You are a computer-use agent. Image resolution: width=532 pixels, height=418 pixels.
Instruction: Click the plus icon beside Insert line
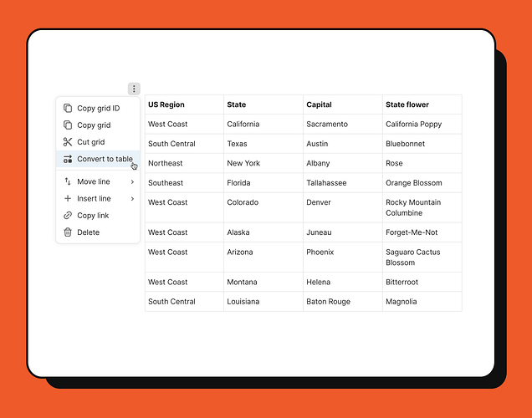click(68, 199)
